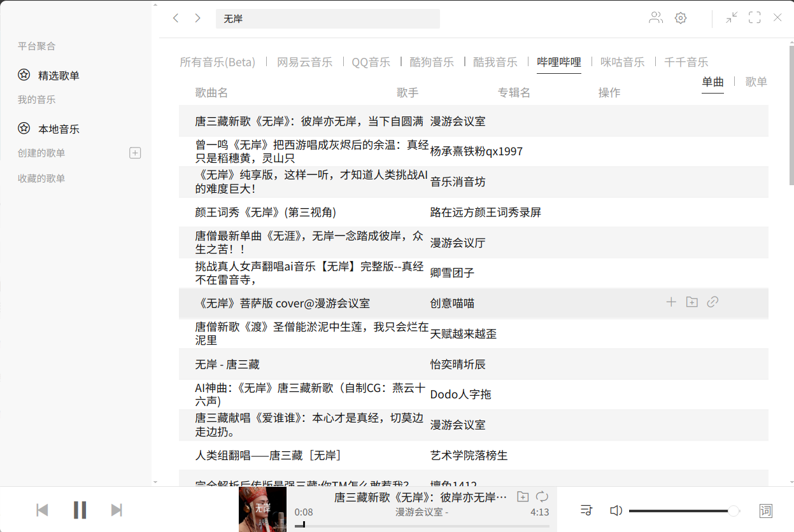
Task: Click artist 创意喵喵
Action: (x=452, y=303)
